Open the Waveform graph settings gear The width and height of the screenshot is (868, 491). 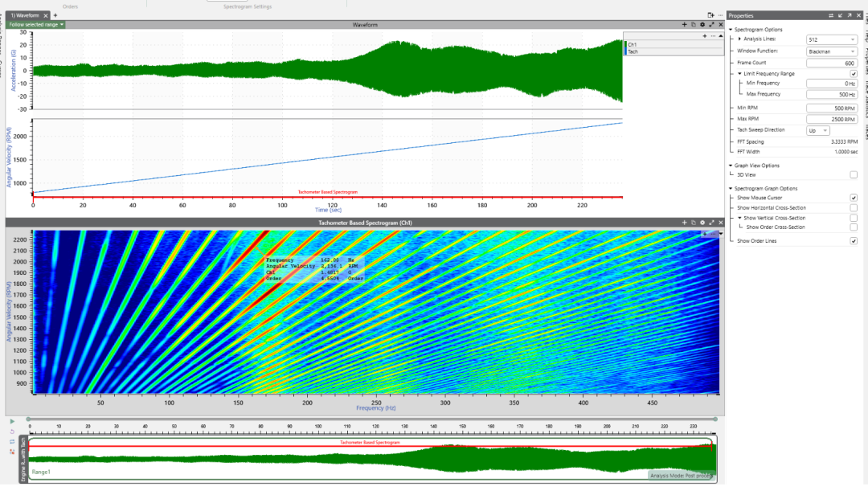point(702,25)
